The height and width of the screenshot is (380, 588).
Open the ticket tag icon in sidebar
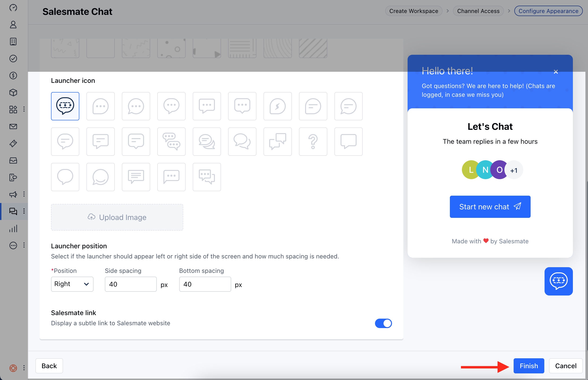[x=13, y=143]
